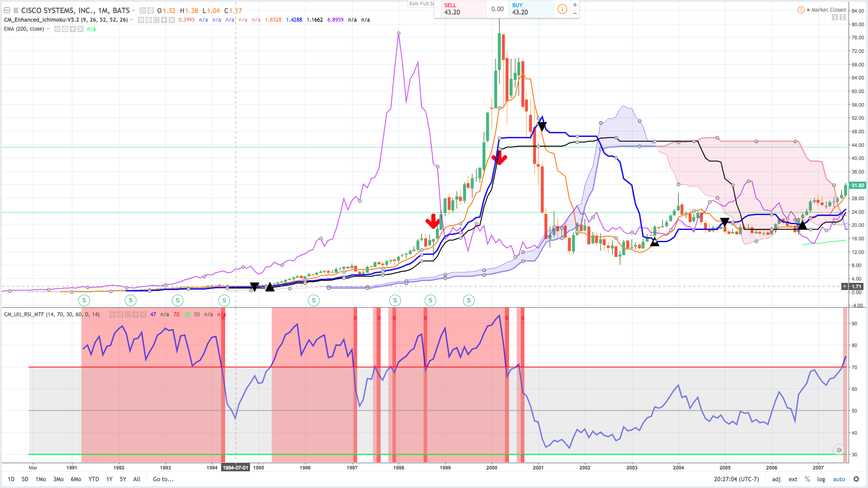The height and width of the screenshot is (488, 868).
Task: Select the 5Y time range
Action: (x=123, y=479)
